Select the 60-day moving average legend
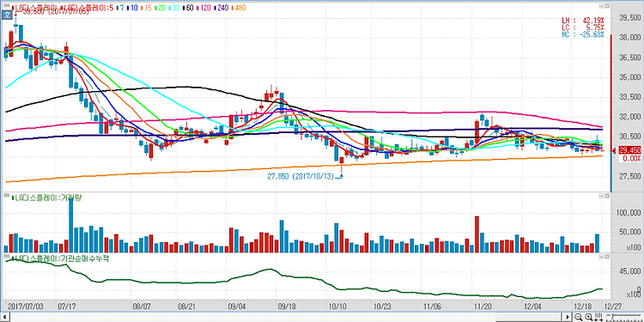Image resolution: width=644 pixels, height=322 pixels. [x=188, y=8]
